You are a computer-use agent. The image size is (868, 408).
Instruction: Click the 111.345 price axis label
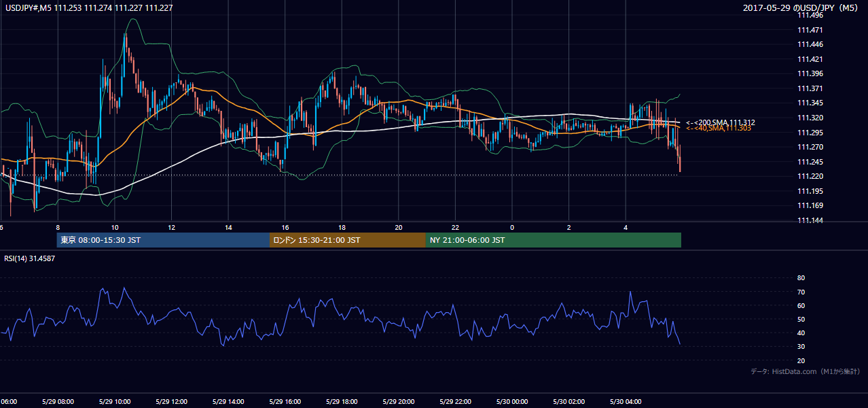[811, 103]
